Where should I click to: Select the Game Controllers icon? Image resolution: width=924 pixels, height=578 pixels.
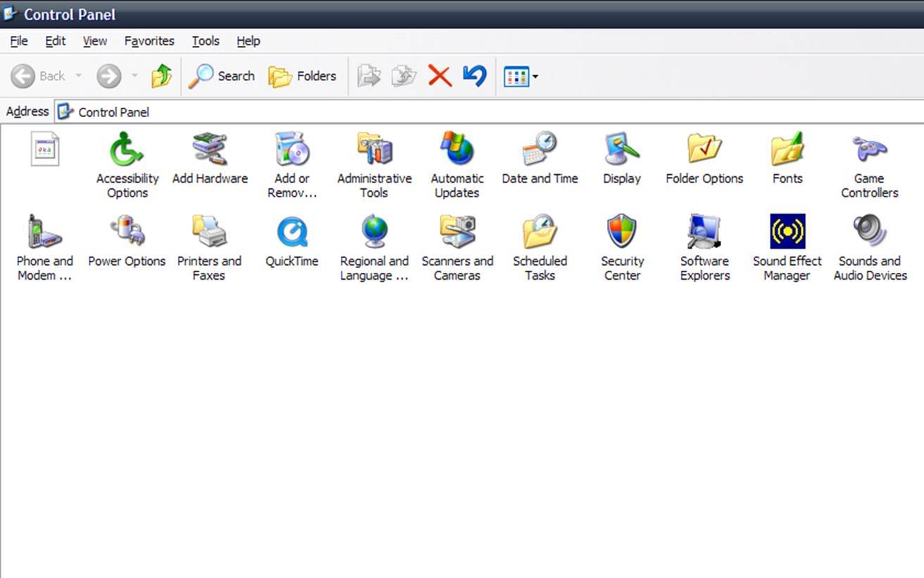tap(870, 150)
